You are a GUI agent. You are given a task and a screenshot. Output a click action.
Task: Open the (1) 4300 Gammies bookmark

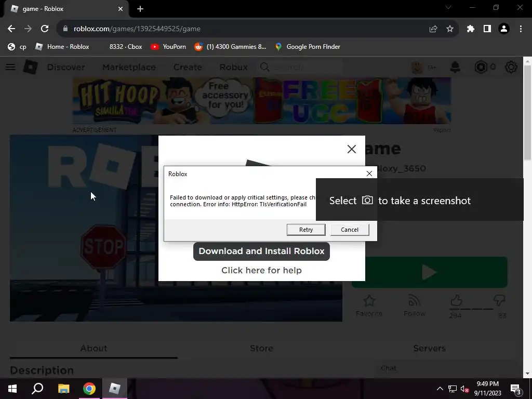[x=231, y=47]
